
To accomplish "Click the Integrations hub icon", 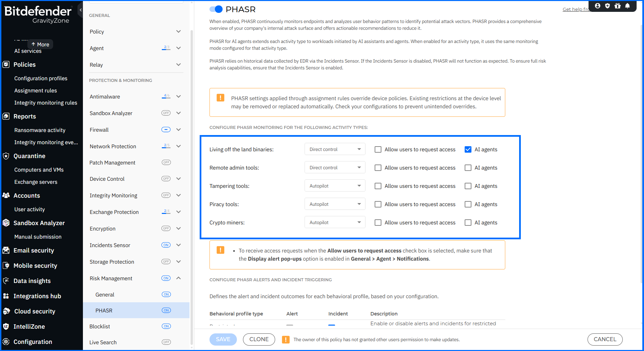I will point(6,296).
